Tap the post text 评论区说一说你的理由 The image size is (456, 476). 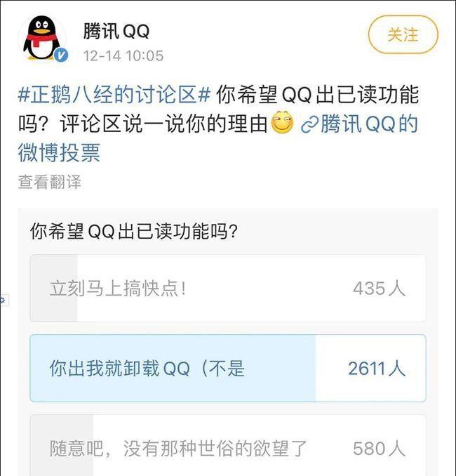pyautogui.click(x=164, y=124)
